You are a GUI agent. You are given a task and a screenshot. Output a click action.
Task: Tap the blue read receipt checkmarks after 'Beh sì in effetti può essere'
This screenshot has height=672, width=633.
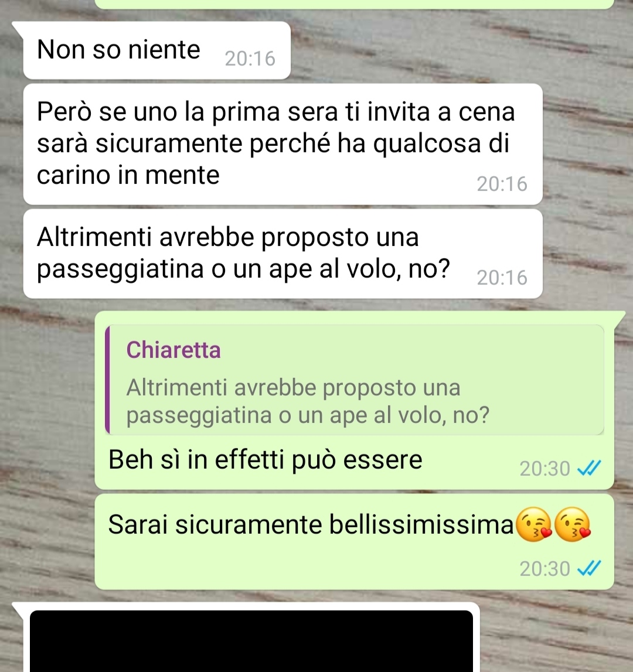click(589, 468)
